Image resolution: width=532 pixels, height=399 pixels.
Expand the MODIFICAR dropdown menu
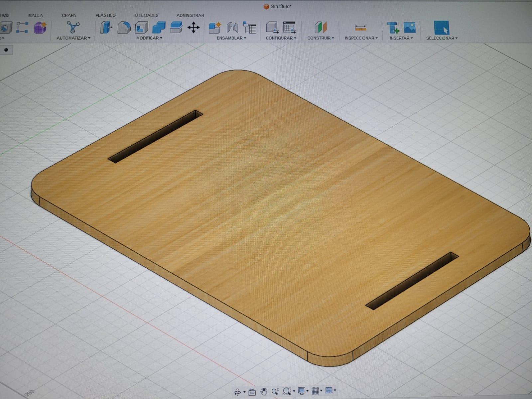pos(149,38)
